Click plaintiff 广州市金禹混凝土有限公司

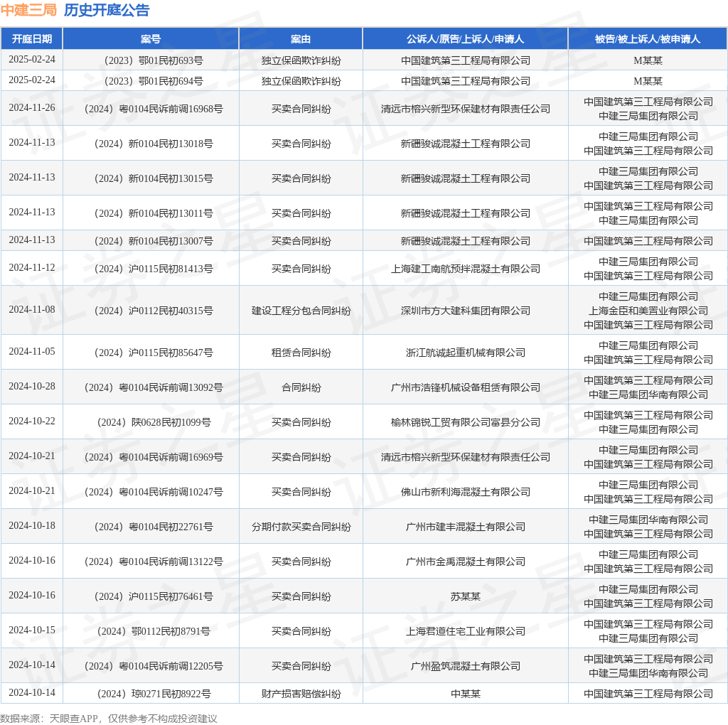[x=465, y=561]
